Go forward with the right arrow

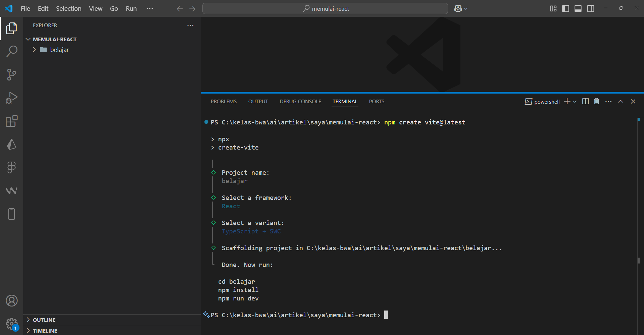click(x=192, y=9)
